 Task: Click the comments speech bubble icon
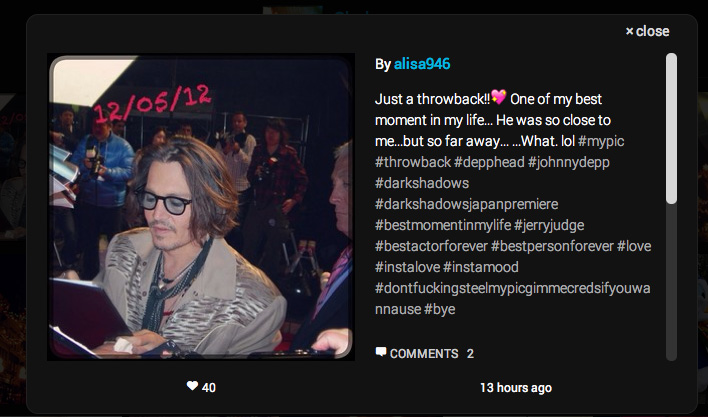point(381,352)
